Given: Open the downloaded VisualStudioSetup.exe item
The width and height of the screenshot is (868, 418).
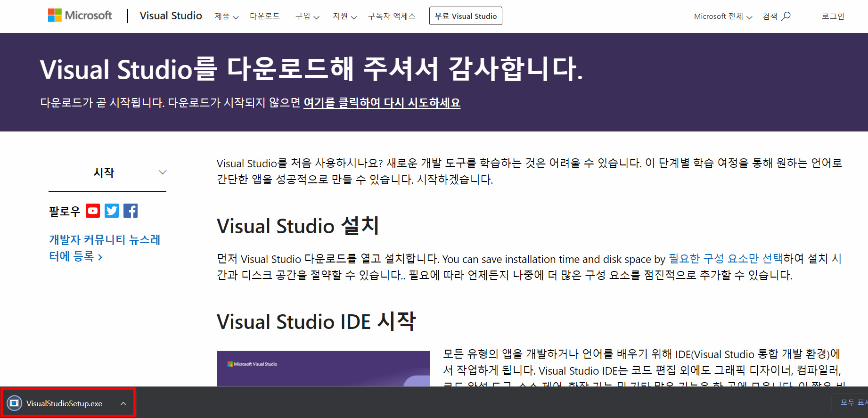Looking at the screenshot, I should click(x=69, y=403).
